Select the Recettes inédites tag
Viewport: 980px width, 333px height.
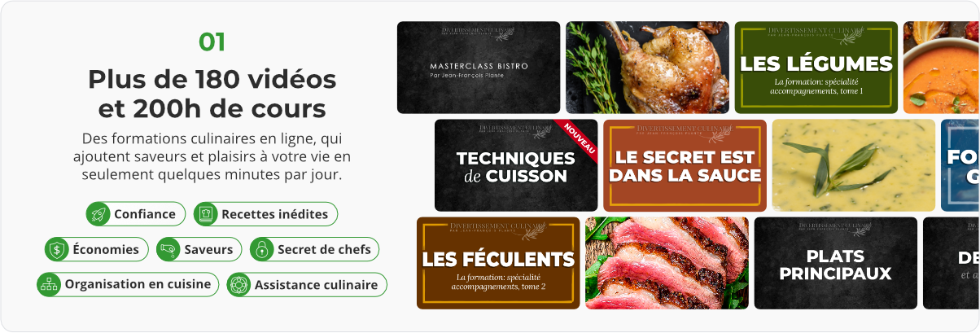click(265, 214)
